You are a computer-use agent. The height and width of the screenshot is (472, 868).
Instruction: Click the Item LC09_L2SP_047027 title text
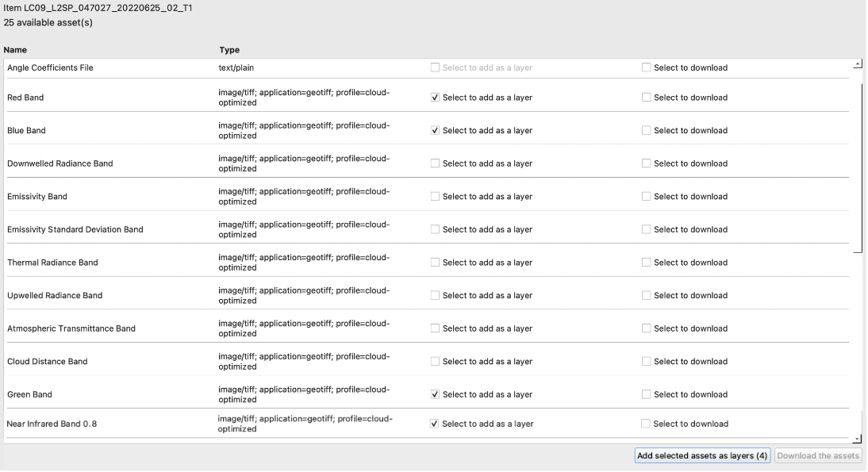pyautogui.click(x=98, y=8)
